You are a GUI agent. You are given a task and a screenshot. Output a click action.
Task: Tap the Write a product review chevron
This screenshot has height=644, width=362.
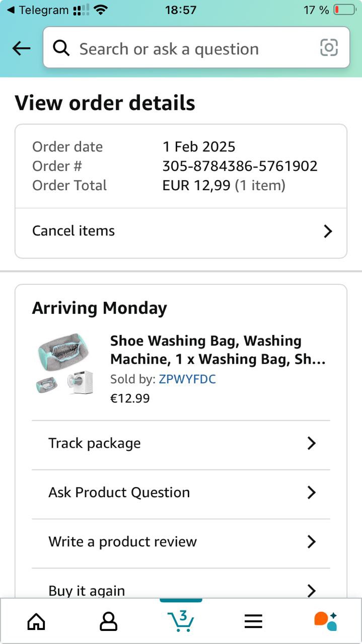click(312, 542)
